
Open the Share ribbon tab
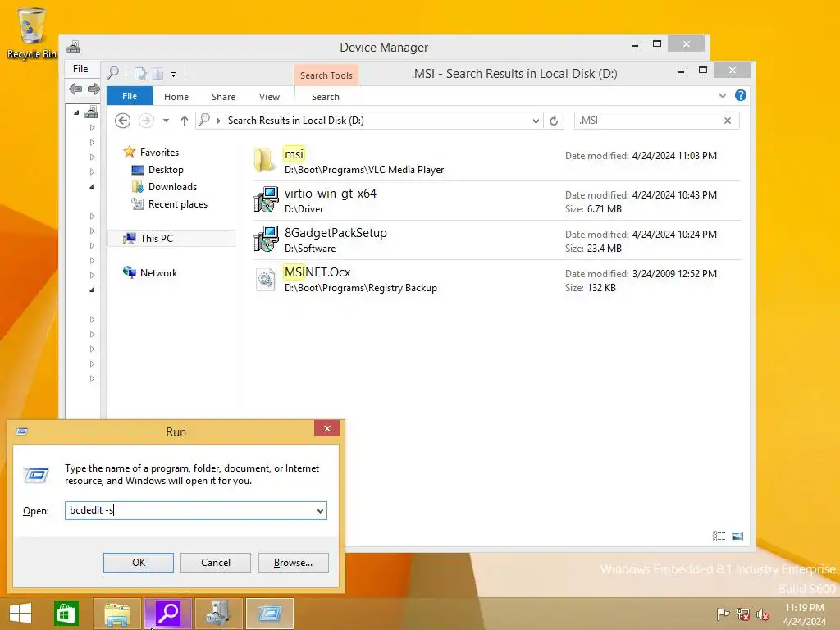tap(223, 97)
